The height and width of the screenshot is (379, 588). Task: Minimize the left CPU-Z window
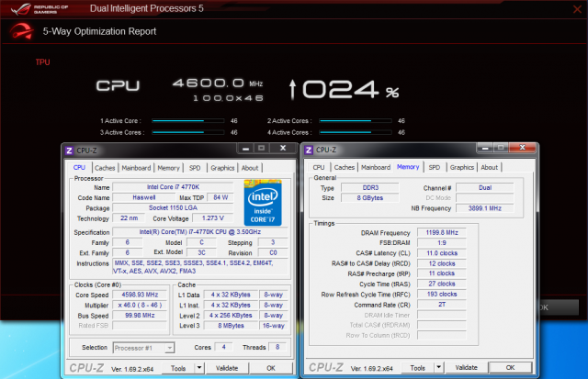pos(245,149)
